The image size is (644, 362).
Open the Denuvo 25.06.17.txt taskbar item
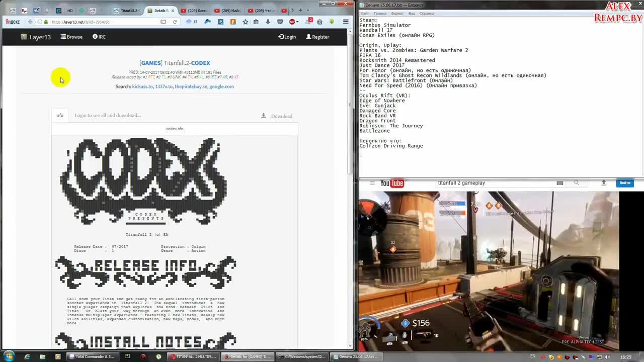[x=357, y=356]
